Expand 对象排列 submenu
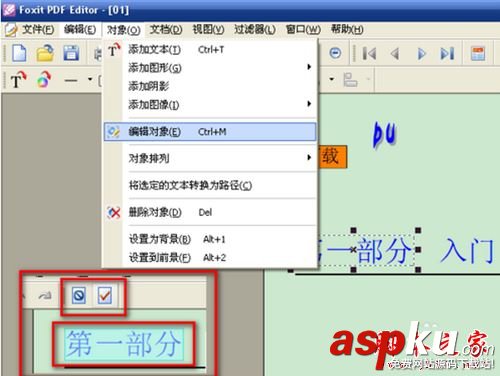Screen dimensions: 500x376 click(x=210, y=158)
